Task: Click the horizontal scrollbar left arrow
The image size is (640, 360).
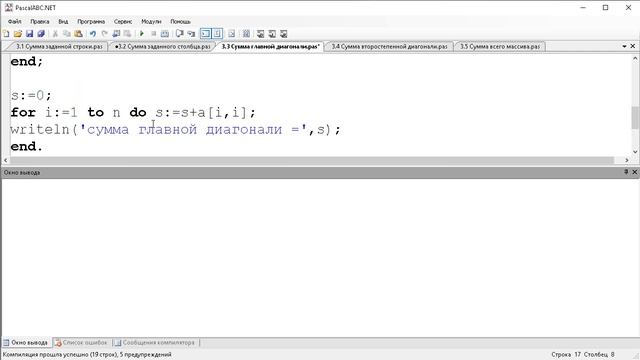Action: point(5,160)
